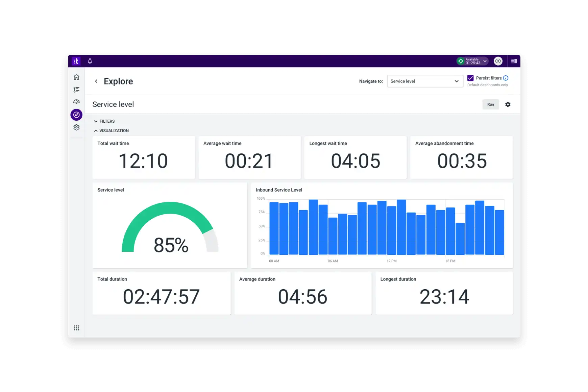
Task: Select the Activity feed sidebar icon
Action: tap(76, 89)
